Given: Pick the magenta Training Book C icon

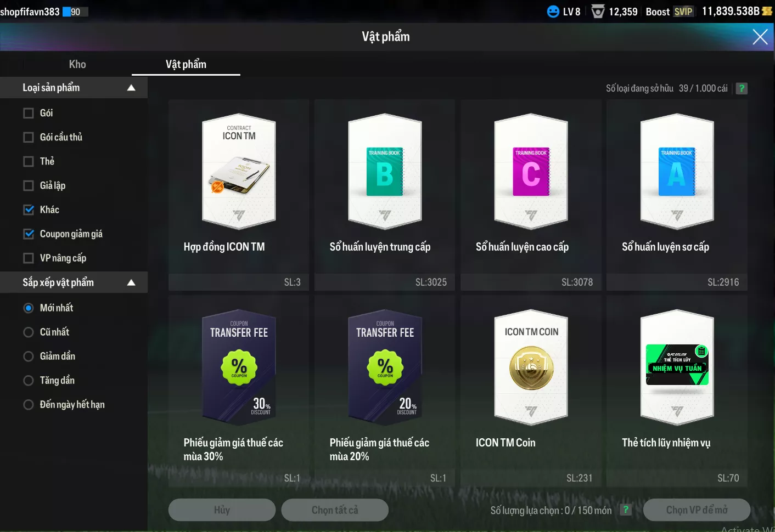Looking at the screenshot, I should point(531,172).
